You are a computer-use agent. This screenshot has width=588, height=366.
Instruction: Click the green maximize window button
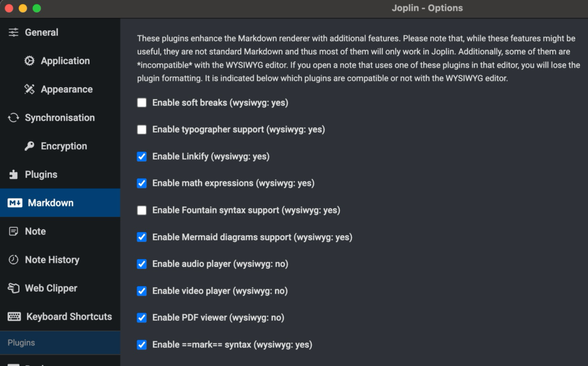37,9
